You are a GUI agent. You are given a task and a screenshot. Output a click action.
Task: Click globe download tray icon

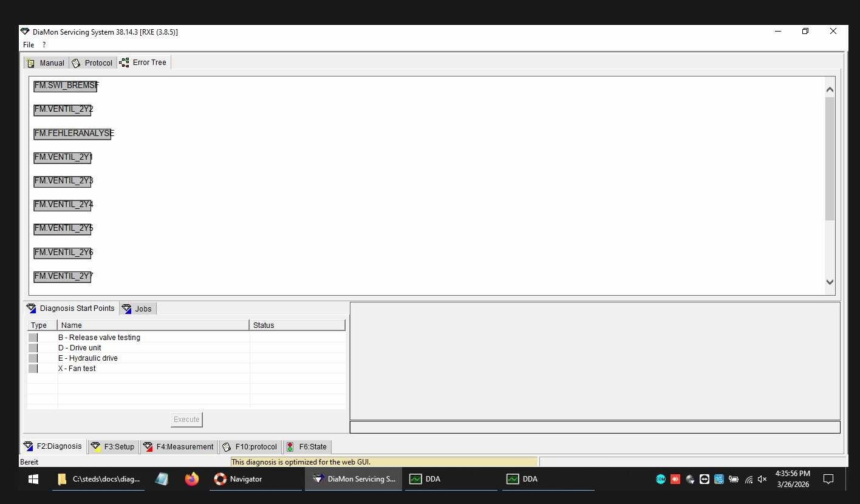point(690,479)
